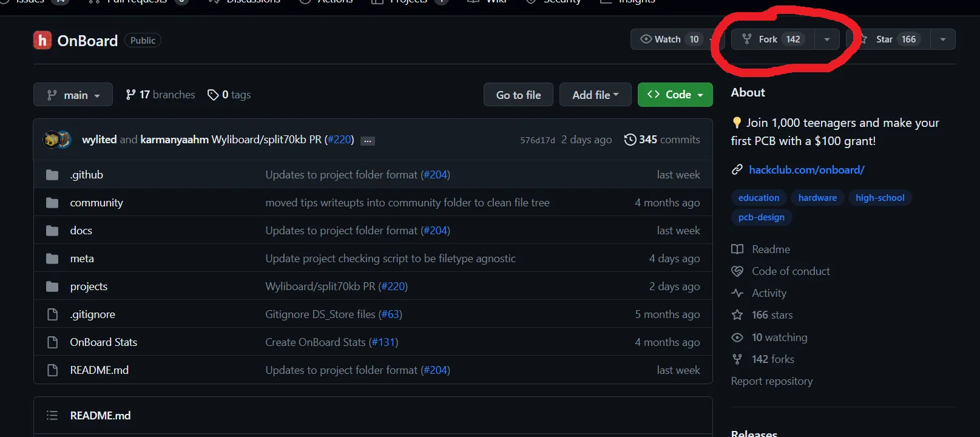Click the branch icon beside 17 branches

point(130,95)
